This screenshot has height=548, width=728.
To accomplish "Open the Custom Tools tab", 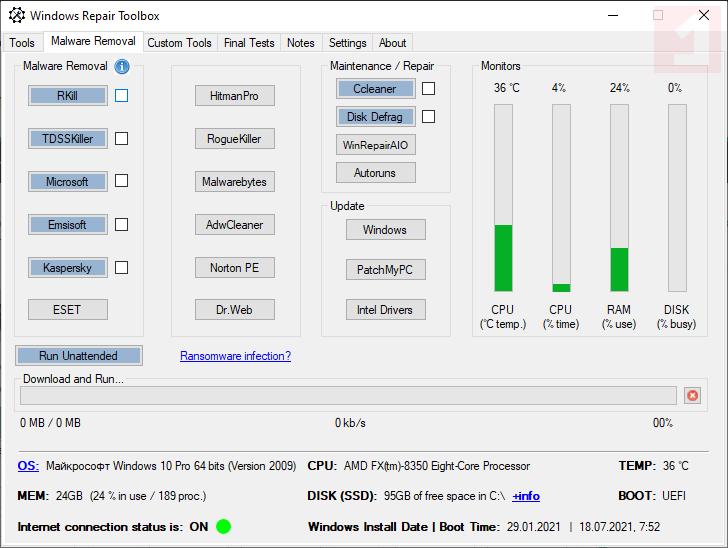I will click(180, 43).
